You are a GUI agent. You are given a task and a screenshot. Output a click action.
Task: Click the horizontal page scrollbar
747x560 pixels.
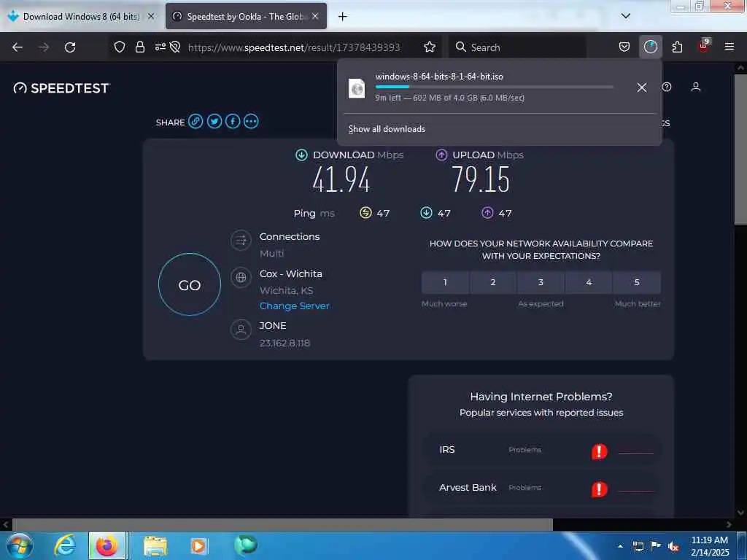[282, 524]
